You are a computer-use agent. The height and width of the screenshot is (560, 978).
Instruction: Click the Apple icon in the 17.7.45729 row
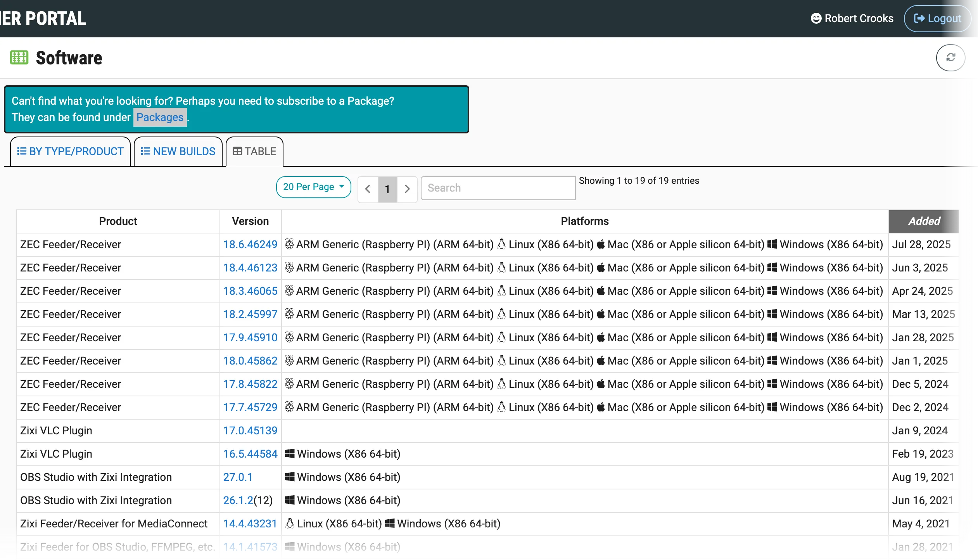(x=601, y=407)
